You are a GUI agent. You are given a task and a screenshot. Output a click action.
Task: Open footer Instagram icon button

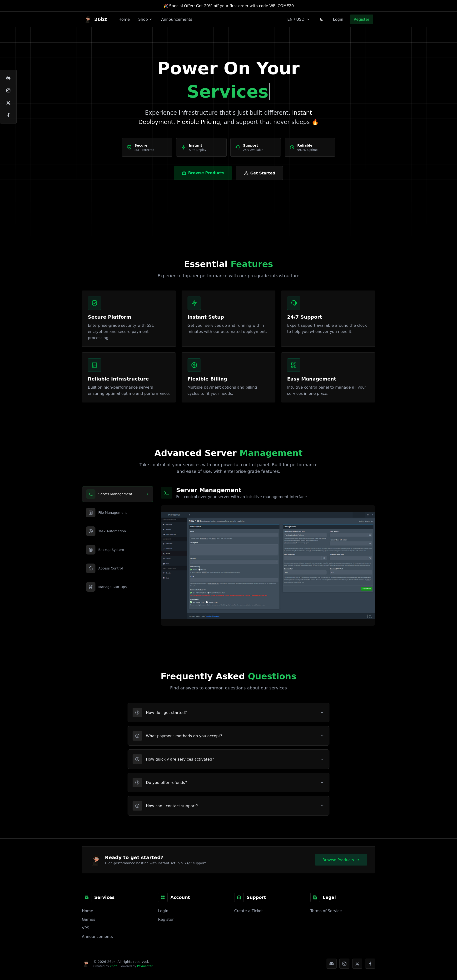[x=344, y=964]
